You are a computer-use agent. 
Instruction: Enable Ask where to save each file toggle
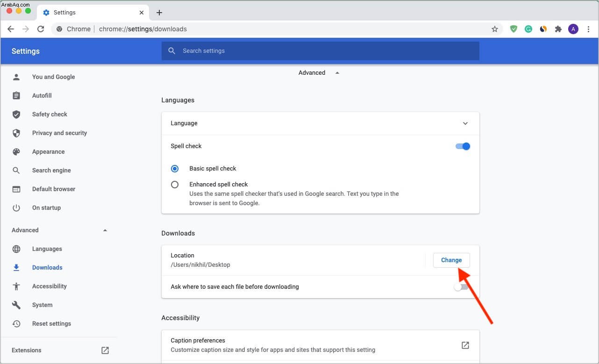point(461,287)
